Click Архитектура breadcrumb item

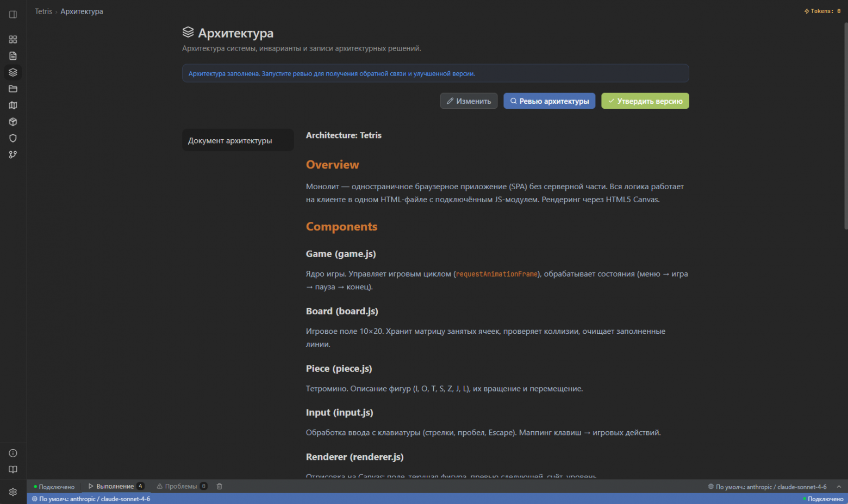tap(82, 11)
